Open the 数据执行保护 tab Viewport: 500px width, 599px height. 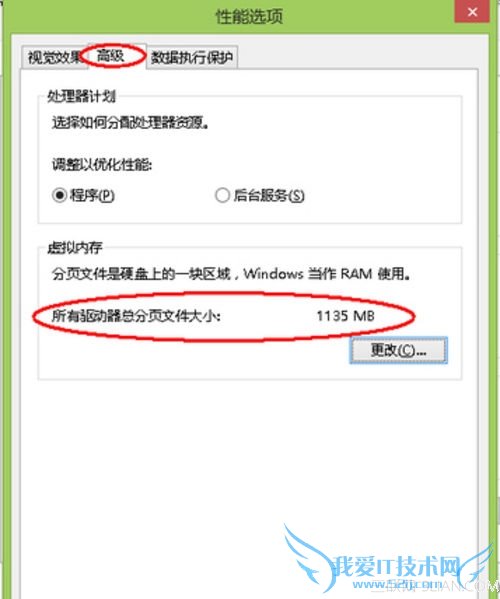192,58
